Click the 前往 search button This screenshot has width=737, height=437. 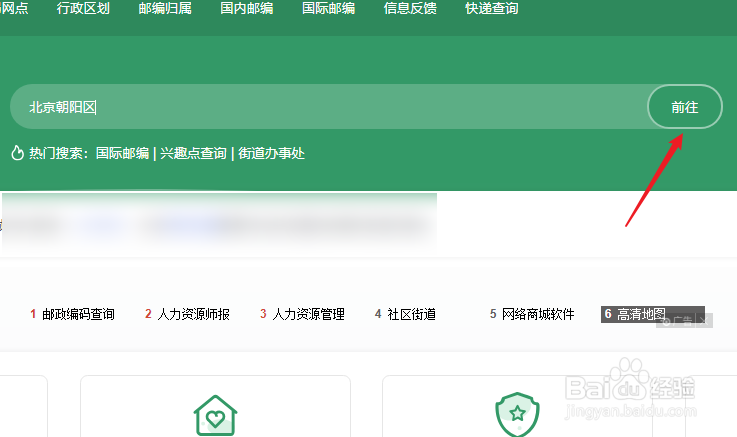point(685,107)
